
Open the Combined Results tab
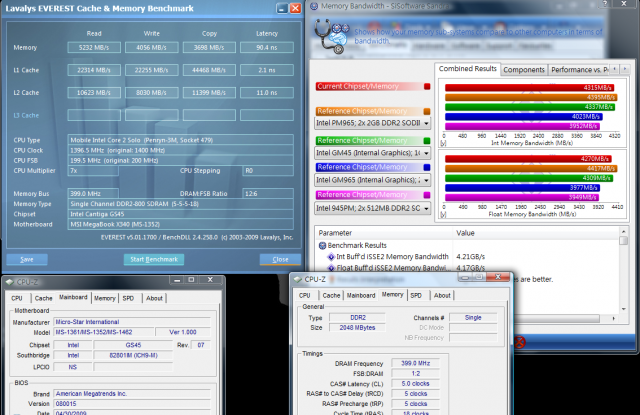[467, 69]
